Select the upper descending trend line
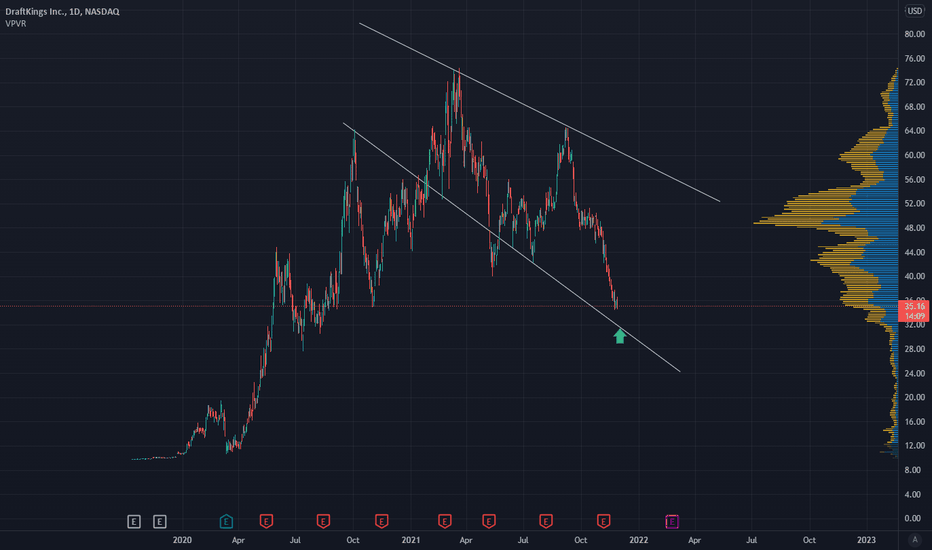 pos(540,112)
